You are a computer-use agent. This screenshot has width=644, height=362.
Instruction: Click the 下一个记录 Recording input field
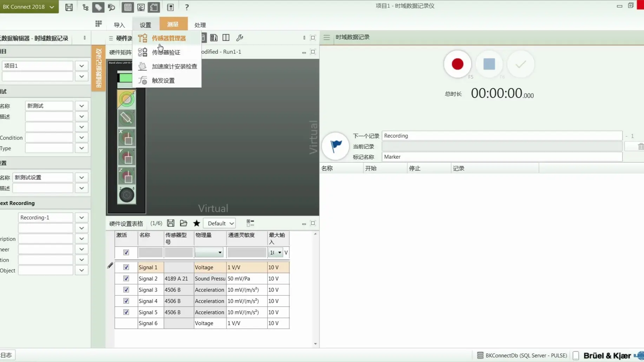click(x=502, y=136)
